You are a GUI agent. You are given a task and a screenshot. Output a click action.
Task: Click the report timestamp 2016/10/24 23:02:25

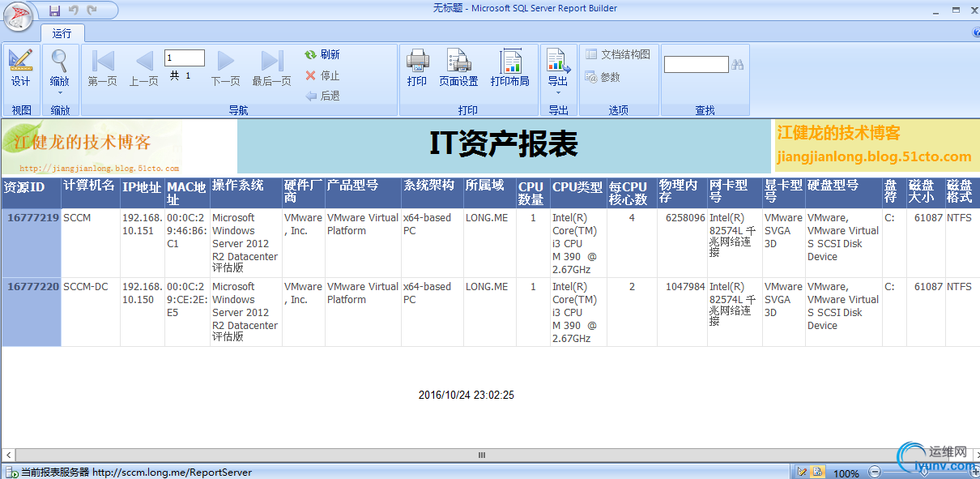(467, 396)
